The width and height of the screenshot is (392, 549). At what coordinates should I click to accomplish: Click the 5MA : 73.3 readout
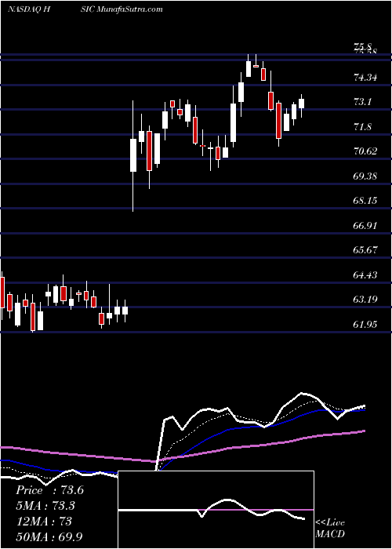tap(45, 506)
